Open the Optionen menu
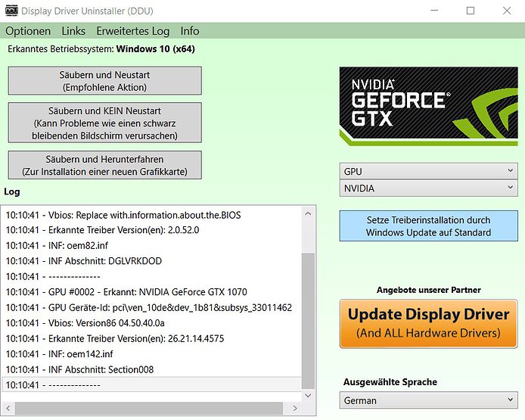The image size is (525, 420). [28, 31]
